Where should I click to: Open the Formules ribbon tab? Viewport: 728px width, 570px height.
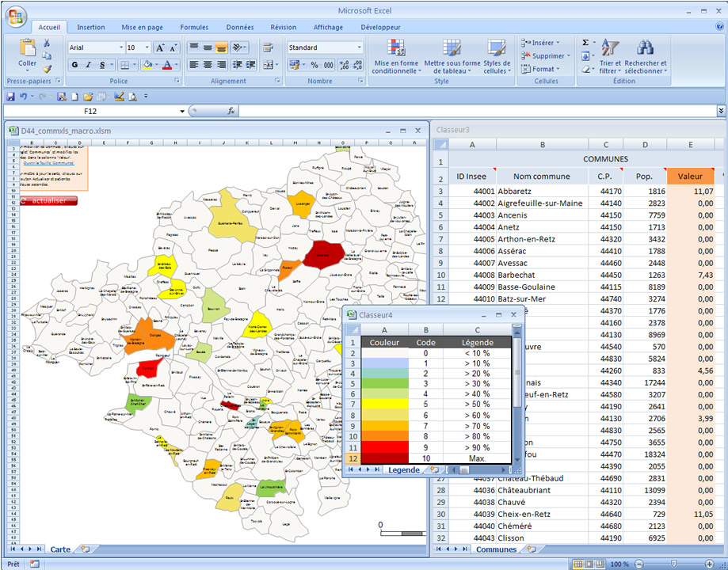(194, 27)
